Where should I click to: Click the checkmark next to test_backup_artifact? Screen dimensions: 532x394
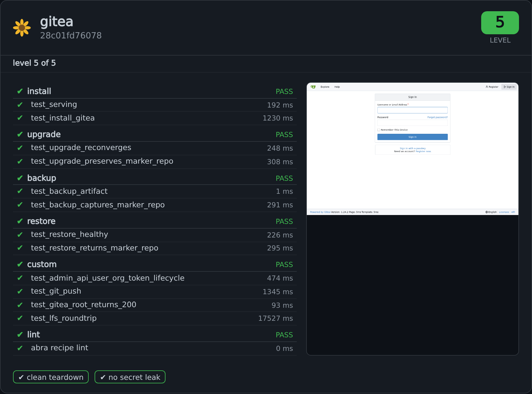(20, 191)
